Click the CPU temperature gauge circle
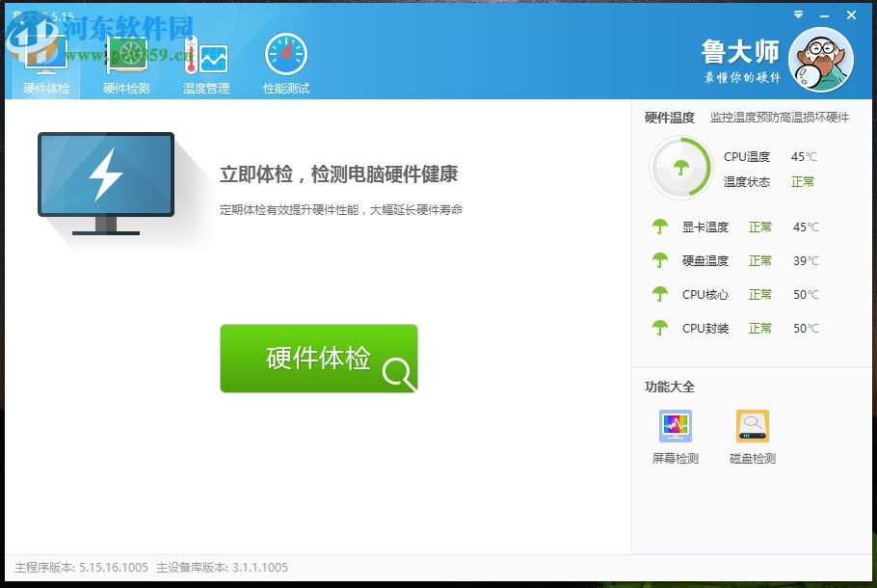The height and width of the screenshot is (588, 877). (680, 168)
